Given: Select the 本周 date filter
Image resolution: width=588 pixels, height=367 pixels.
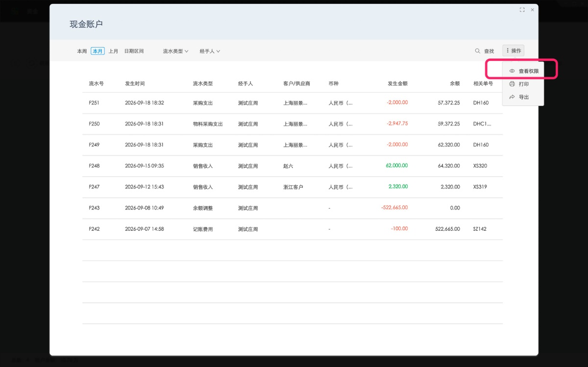Looking at the screenshot, I should [82, 51].
